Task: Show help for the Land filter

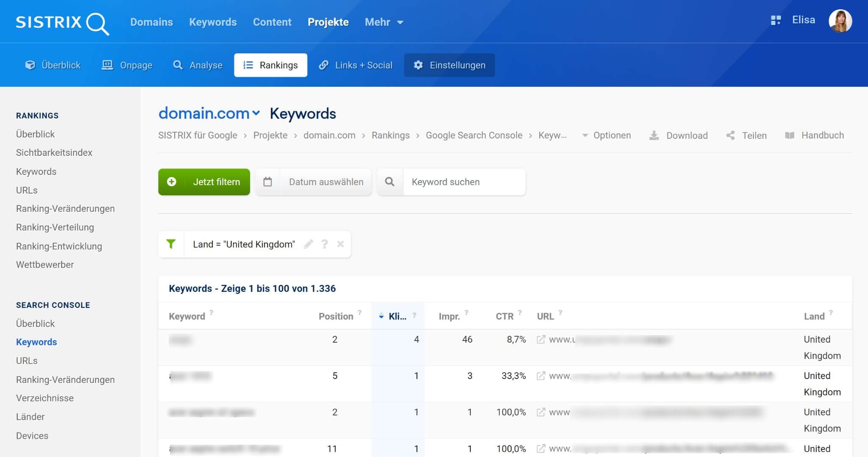Action: coord(325,244)
